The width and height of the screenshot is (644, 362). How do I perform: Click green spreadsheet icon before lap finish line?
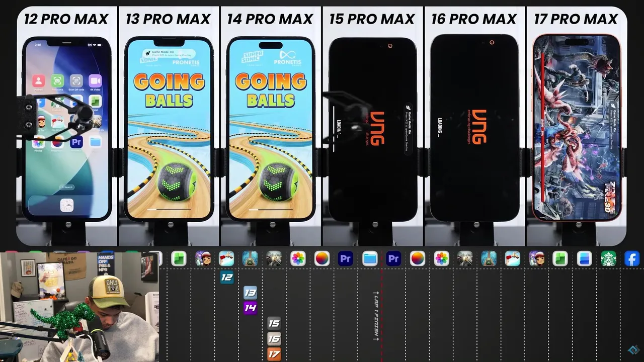pos(179,258)
